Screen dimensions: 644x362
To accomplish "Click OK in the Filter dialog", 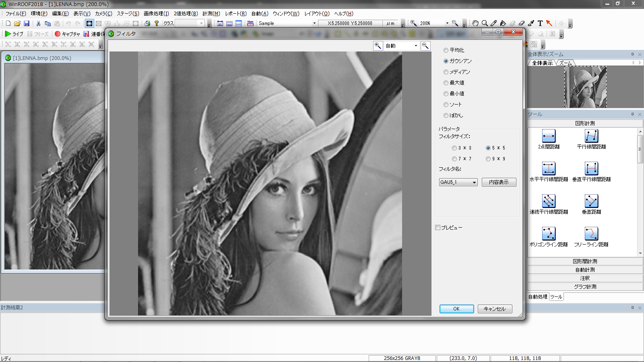I will coord(456,309).
